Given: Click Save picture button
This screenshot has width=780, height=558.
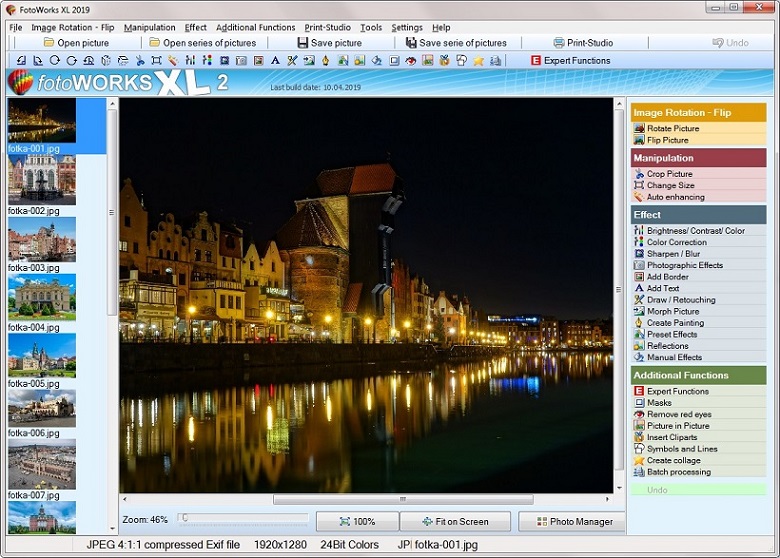Looking at the screenshot, I should pyautogui.click(x=329, y=43).
